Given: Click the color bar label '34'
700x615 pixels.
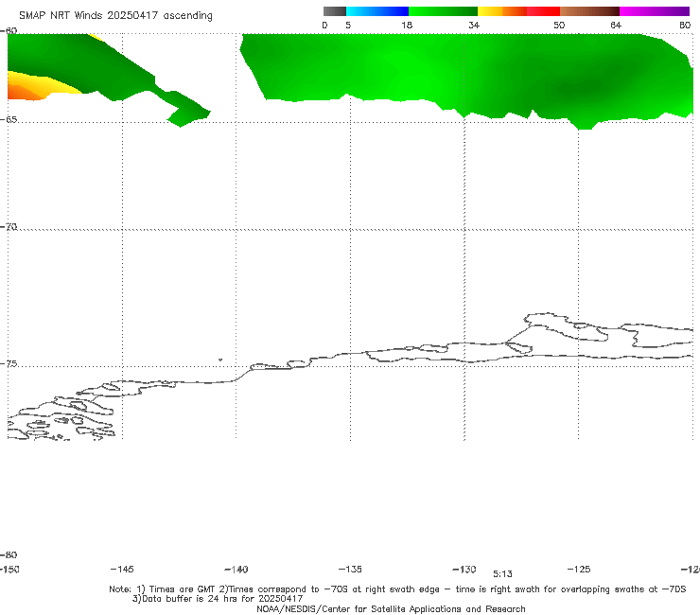Looking at the screenshot, I should coord(474,26).
